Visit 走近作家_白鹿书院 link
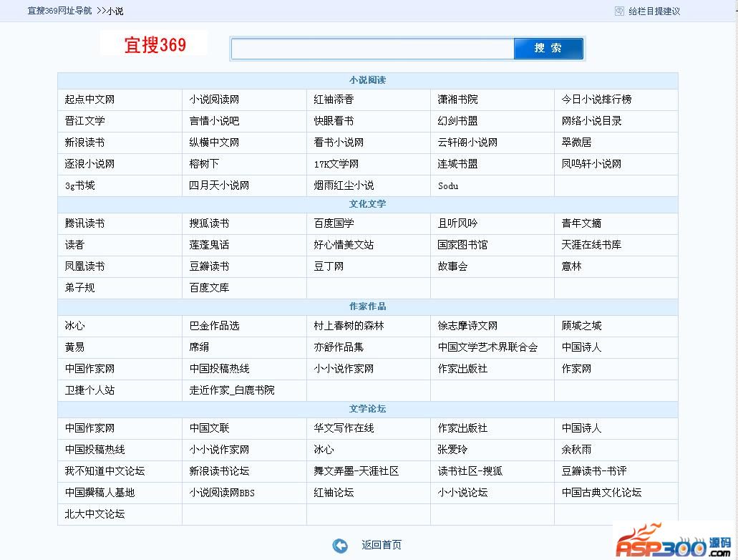This screenshot has width=738, height=560. pos(232,390)
